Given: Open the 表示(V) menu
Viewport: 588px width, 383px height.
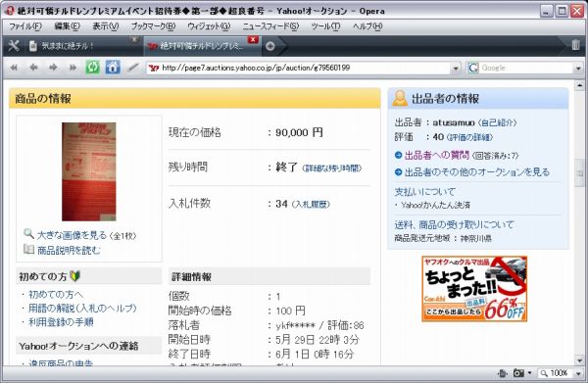Looking at the screenshot, I should click(x=106, y=26).
